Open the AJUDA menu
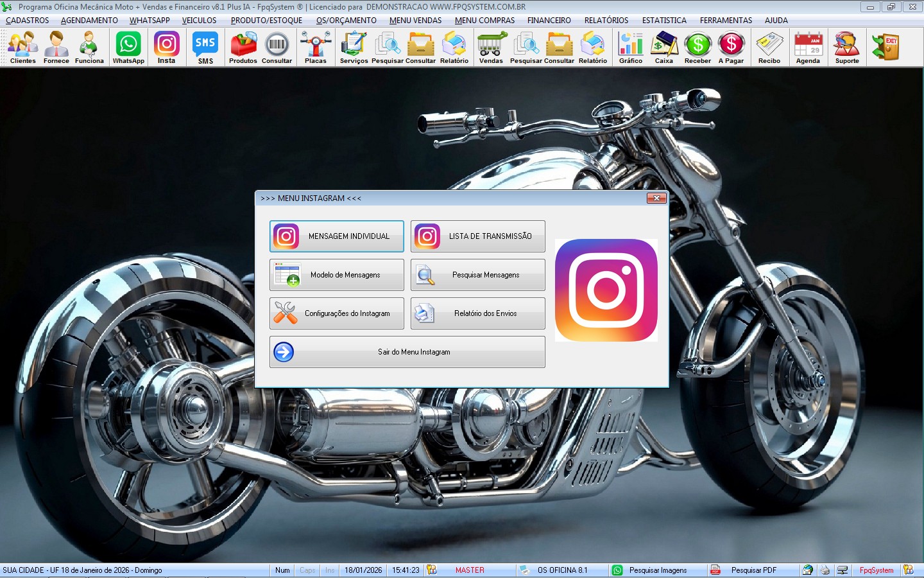This screenshot has height=578, width=924. click(776, 21)
